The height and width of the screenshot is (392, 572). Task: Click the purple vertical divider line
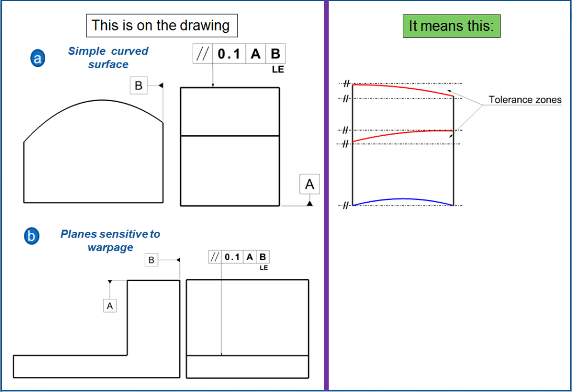coord(326,195)
